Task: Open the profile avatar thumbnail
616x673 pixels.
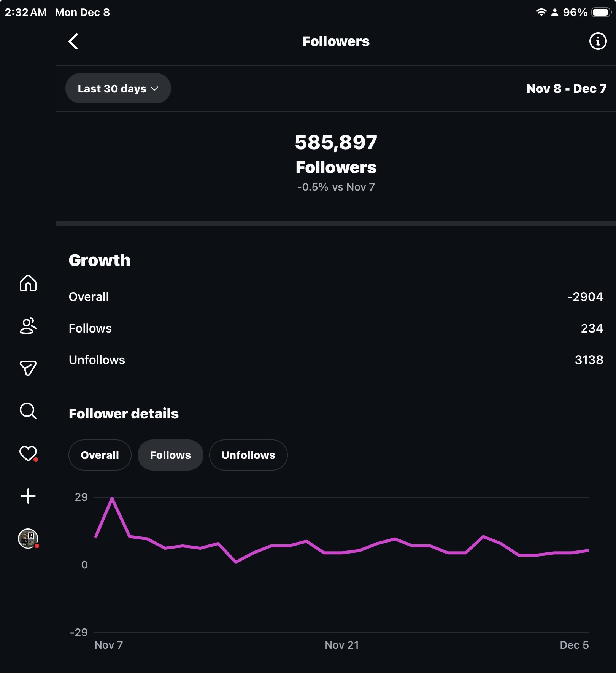Action: pyautogui.click(x=28, y=538)
